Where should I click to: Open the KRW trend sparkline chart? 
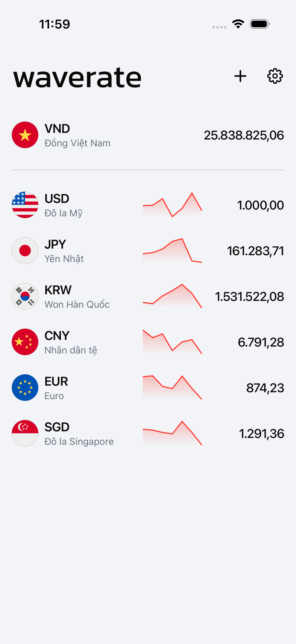coord(172,296)
